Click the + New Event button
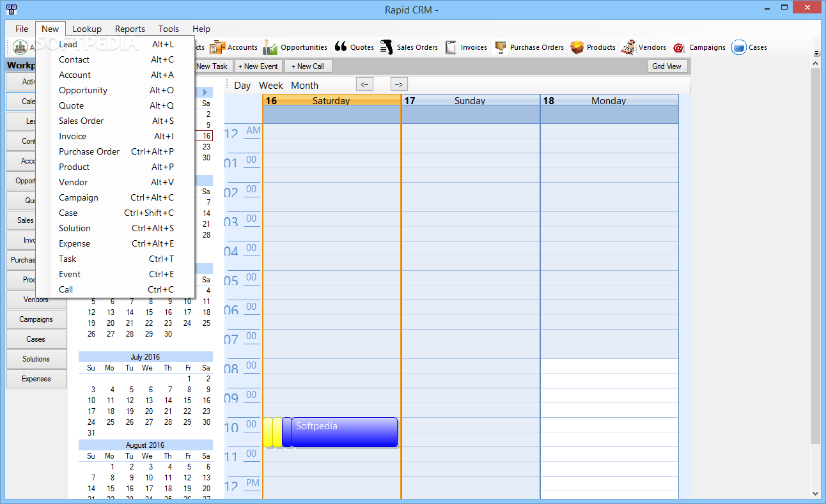 258,66
